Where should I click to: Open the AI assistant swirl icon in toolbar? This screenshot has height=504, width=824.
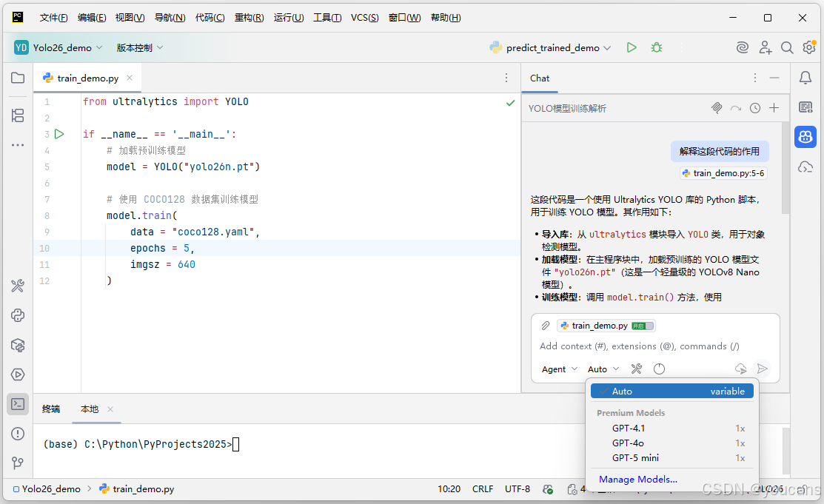[x=742, y=48]
